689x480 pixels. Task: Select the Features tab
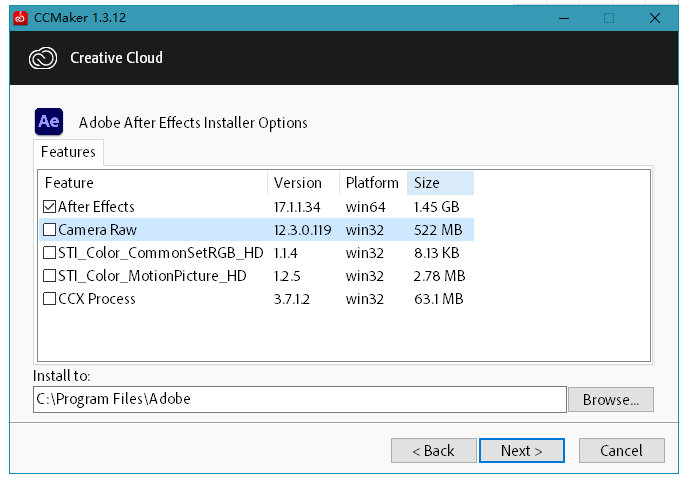click(68, 152)
